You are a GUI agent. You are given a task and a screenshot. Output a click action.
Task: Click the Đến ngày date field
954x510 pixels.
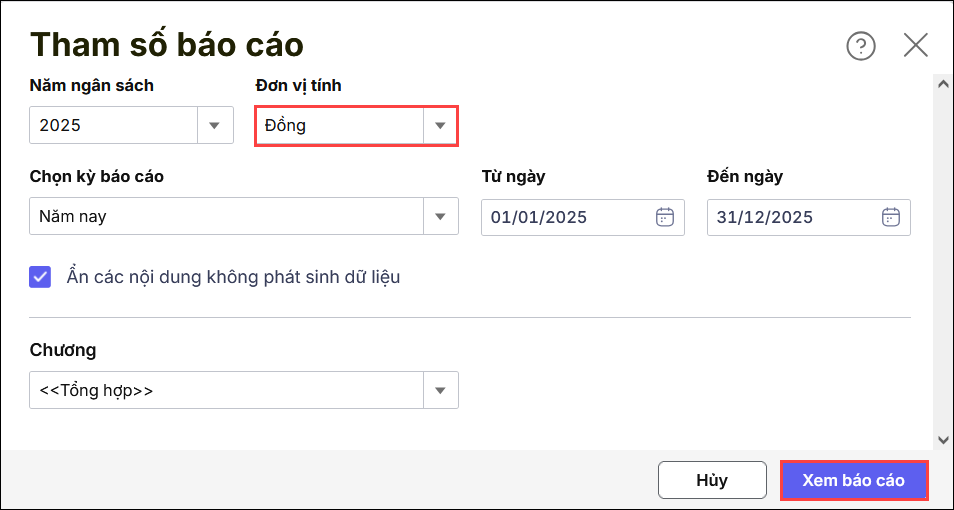(791, 216)
